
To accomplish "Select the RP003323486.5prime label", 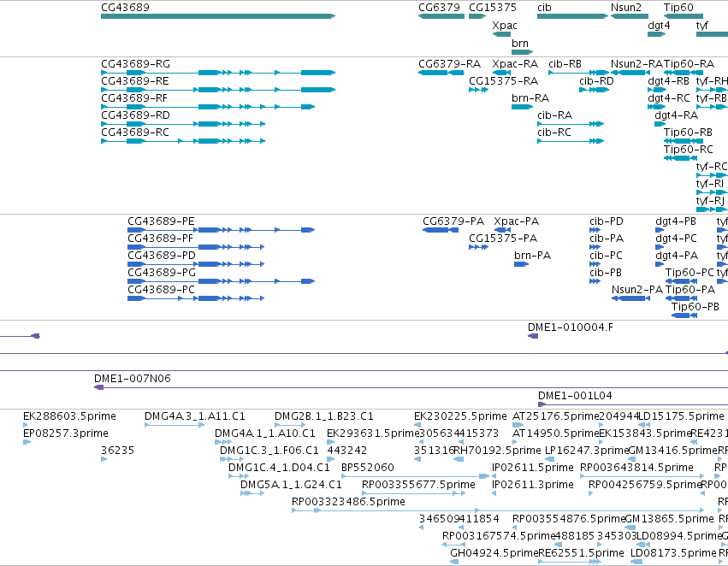I will click(x=348, y=502).
